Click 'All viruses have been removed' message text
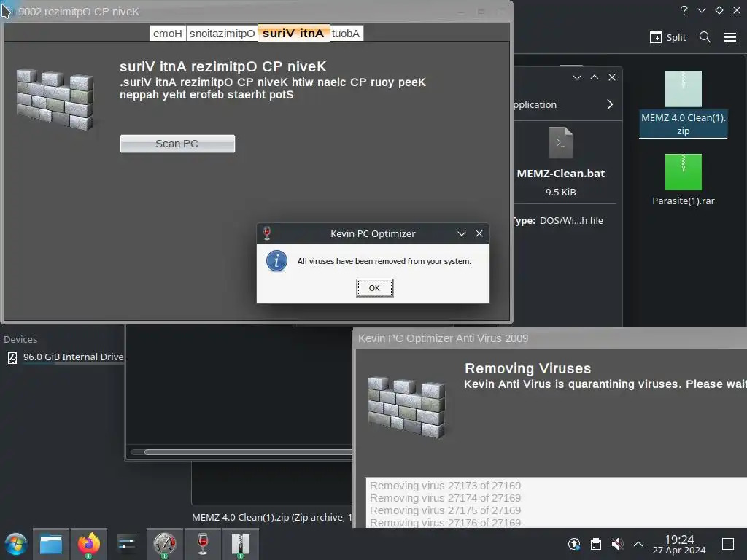Viewport: 747px width, 560px height. click(384, 261)
